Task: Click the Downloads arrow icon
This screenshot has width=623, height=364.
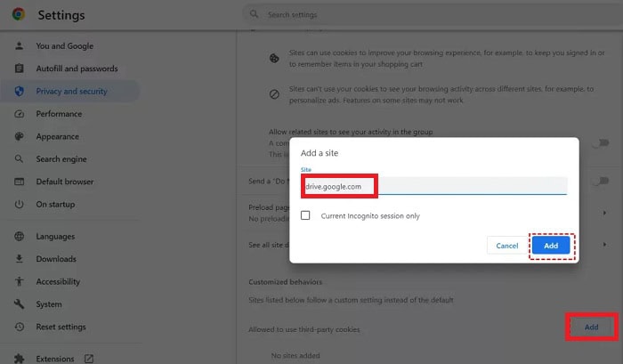Action: [19, 259]
